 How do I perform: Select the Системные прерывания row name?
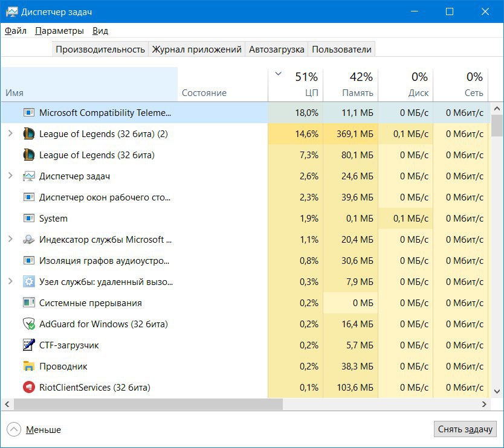(90, 303)
